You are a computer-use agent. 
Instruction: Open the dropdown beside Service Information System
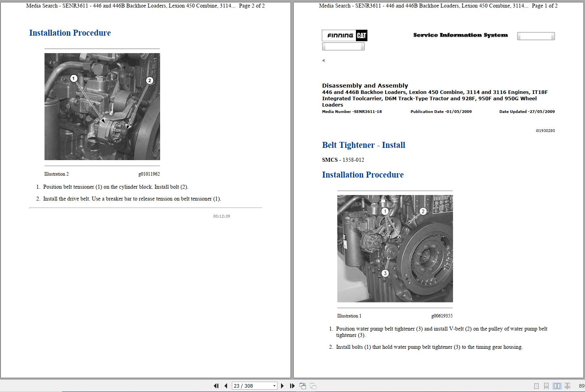coord(536,36)
